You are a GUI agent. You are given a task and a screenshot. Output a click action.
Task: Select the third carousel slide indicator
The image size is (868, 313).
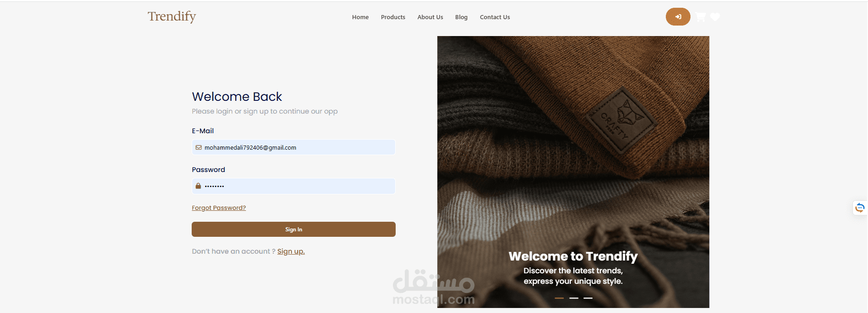588,298
